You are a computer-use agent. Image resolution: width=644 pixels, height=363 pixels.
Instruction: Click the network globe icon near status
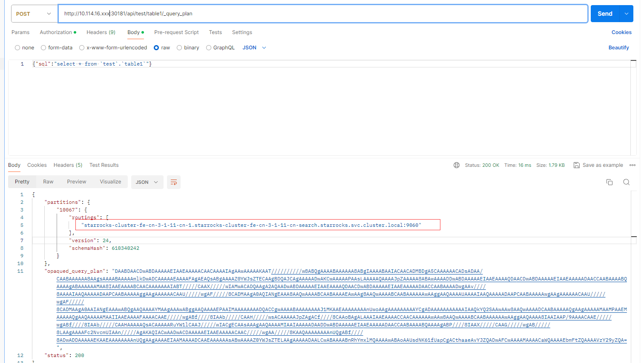tap(457, 165)
